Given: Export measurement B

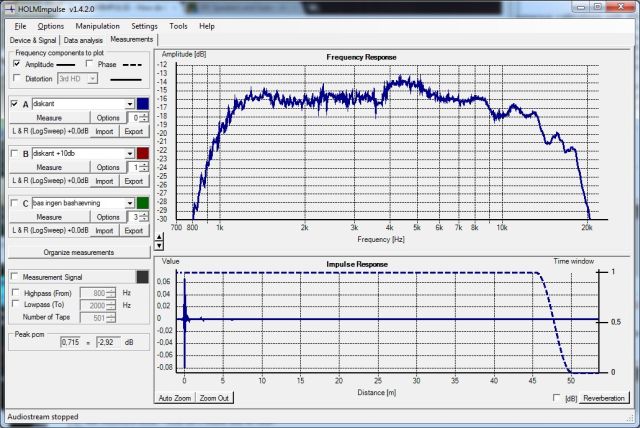Looking at the screenshot, I should coord(134,181).
